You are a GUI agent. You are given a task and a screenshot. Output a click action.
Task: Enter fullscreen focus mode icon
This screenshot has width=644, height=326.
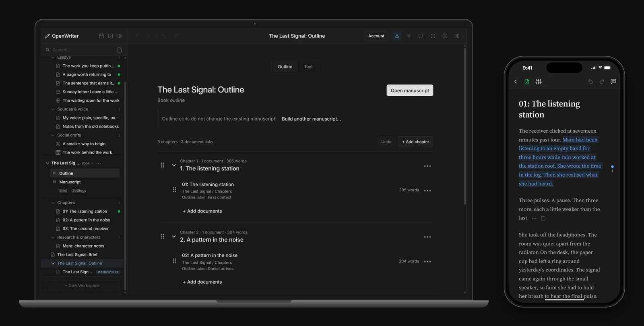[x=433, y=36]
